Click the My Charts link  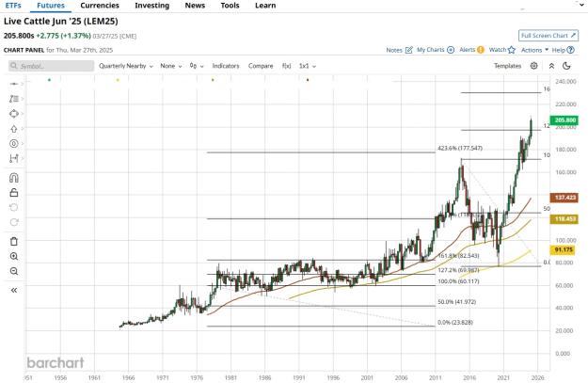click(431, 50)
